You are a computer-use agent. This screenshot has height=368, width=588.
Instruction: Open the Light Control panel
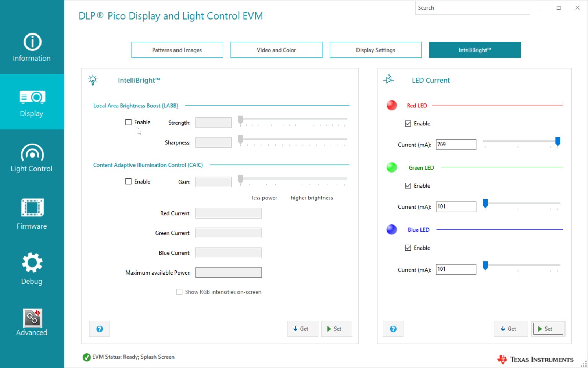pos(32,158)
